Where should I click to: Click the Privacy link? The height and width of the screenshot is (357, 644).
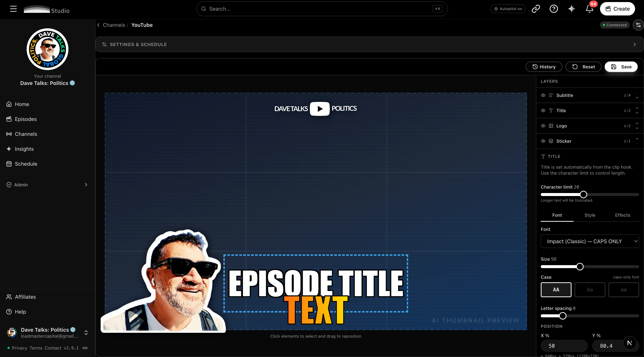20,348
